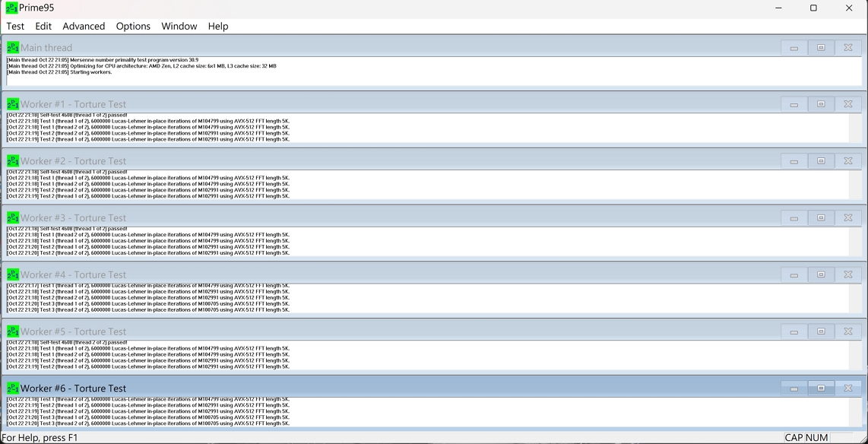Viewport: 868px width, 444px height.
Task: Click the 'Mersenne number primality test program version 30.9' line
Action: (103, 60)
